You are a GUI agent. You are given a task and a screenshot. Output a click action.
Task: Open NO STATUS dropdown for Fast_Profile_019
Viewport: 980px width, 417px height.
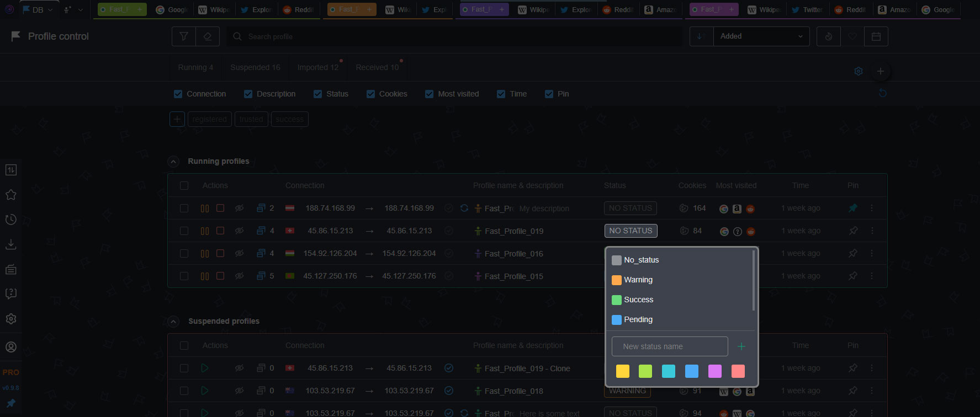pos(631,231)
